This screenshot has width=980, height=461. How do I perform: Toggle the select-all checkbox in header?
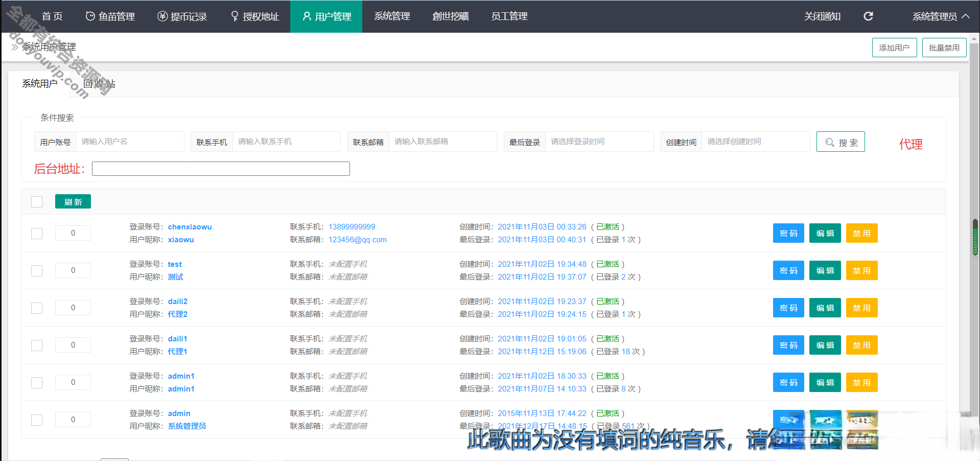pyautogui.click(x=37, y=202)
